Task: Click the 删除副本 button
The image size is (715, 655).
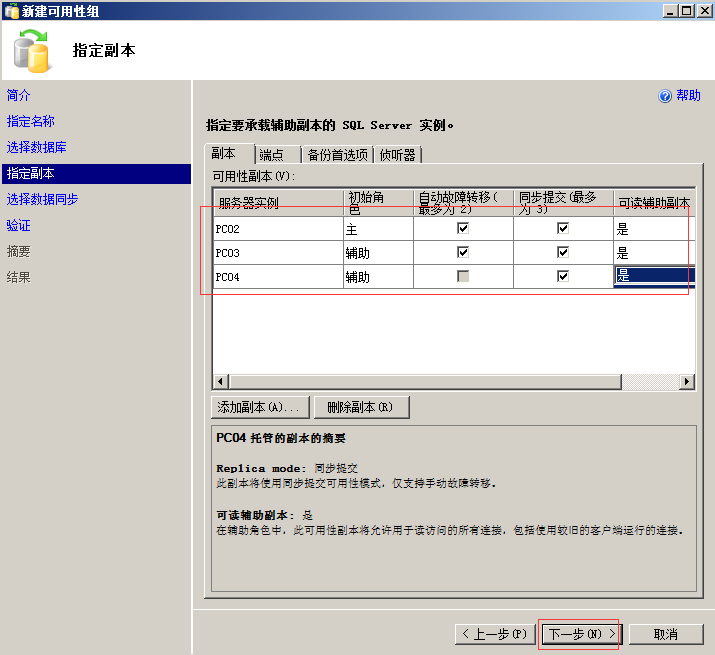Action: click(x=361, y=407)
